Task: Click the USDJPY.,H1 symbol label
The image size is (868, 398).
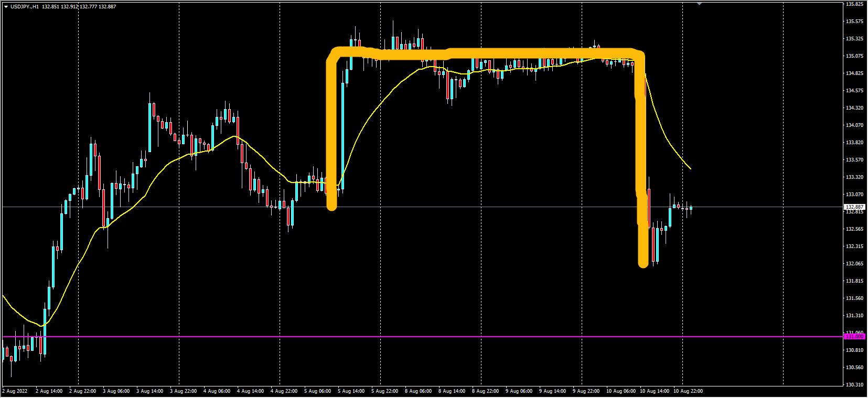Action: pos(25,7)
